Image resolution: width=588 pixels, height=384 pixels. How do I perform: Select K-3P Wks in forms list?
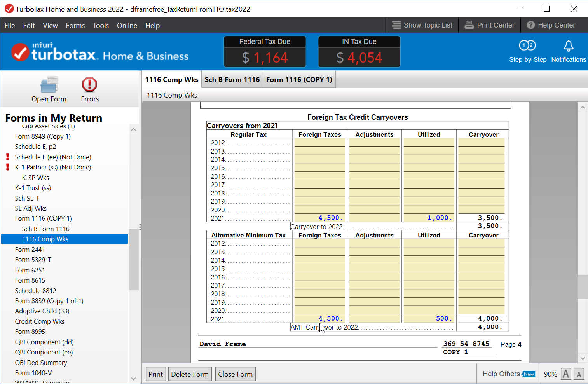35,178
